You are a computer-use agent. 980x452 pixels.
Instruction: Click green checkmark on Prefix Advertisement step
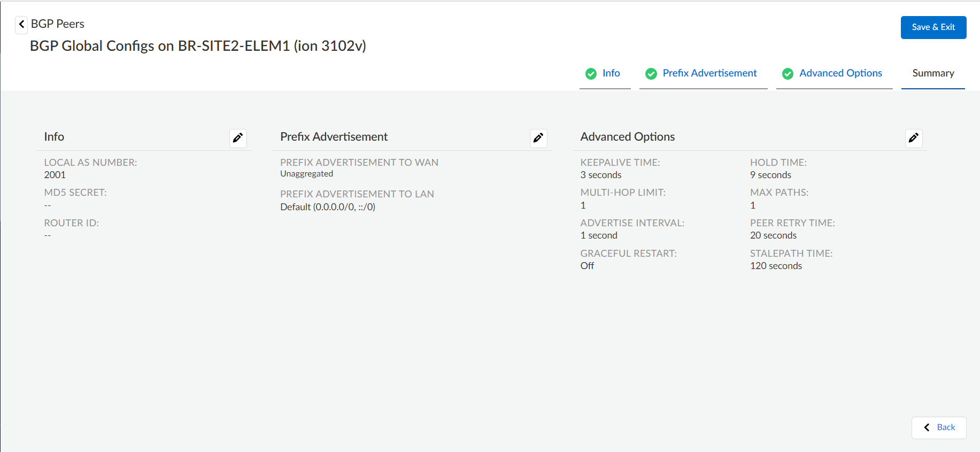coord(651,74)
